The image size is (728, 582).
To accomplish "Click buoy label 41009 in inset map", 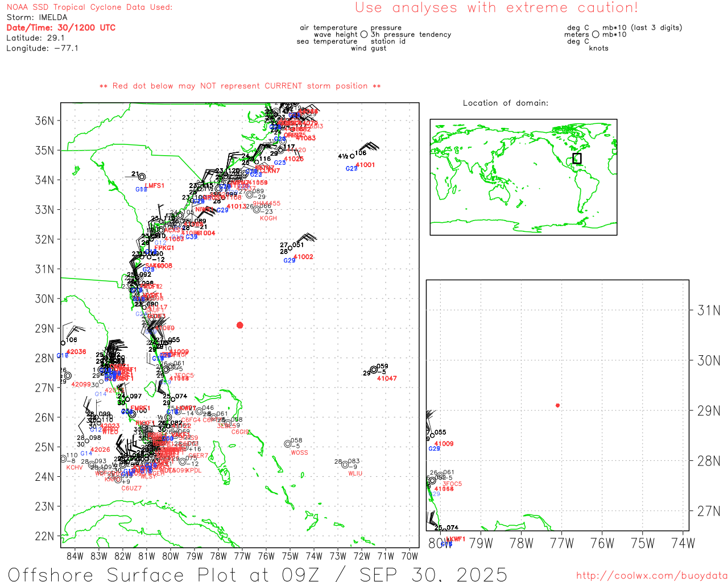I will [x=444, y=444].
